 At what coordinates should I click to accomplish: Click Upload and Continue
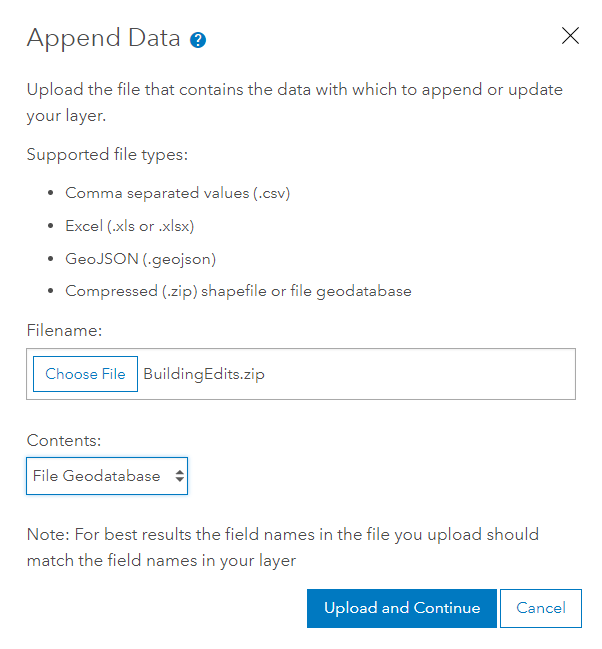click(401, 608)
